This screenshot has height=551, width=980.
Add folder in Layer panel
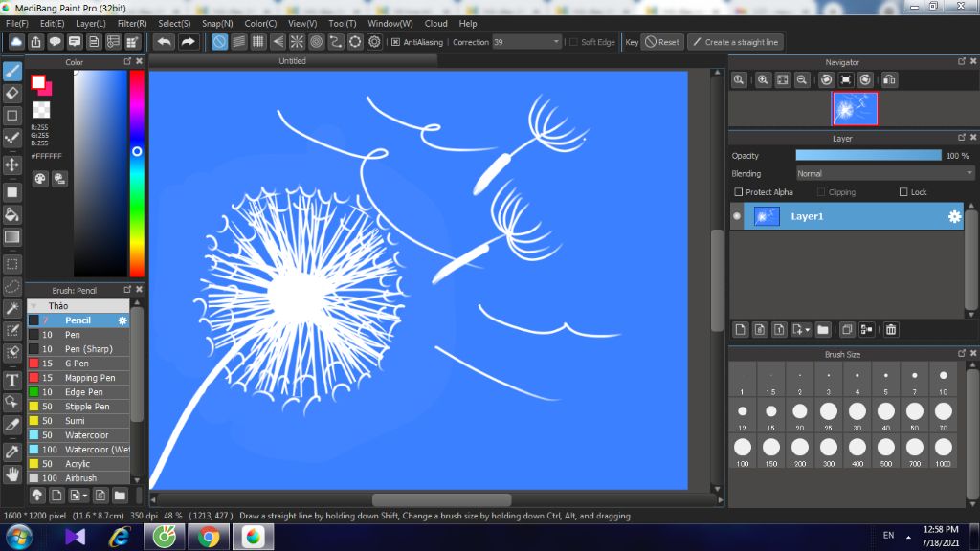(x=823, y=329)
